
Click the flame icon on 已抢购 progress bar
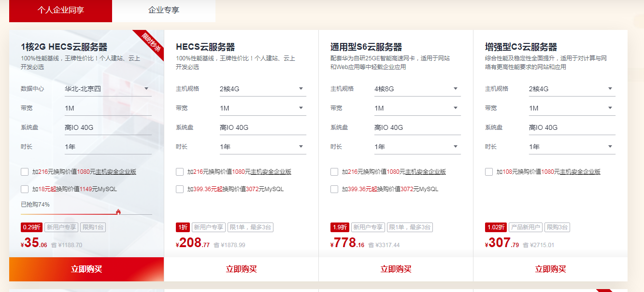(x=118, y=211)
